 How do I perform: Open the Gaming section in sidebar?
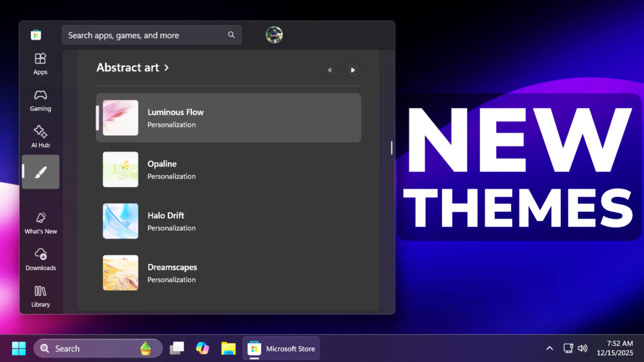click(40, 100)
